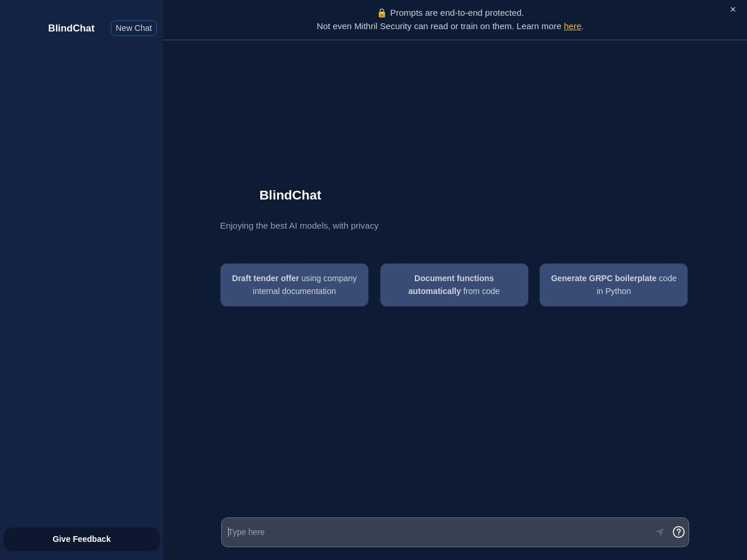Click 'Enjoying the best AI models, with privacy'

299,226
